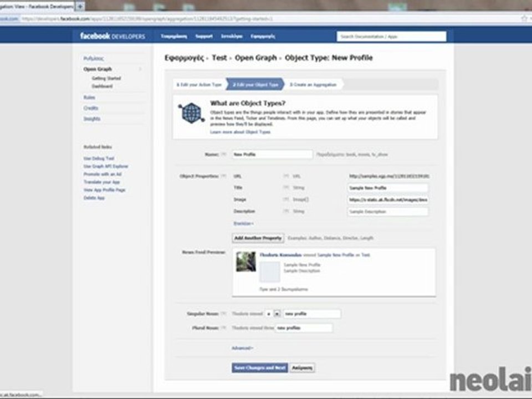
Task: Click Sample New Profile link in preview headline
Action: pyautogui.click(x=336, y=255)
